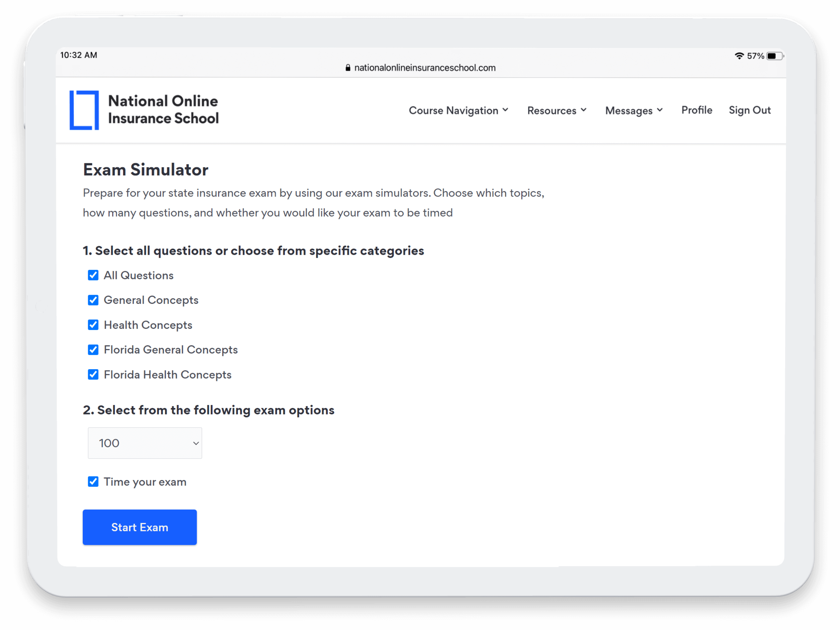Toggle the All Questions checkbox
840x630 pixels.
coord(92,275)
